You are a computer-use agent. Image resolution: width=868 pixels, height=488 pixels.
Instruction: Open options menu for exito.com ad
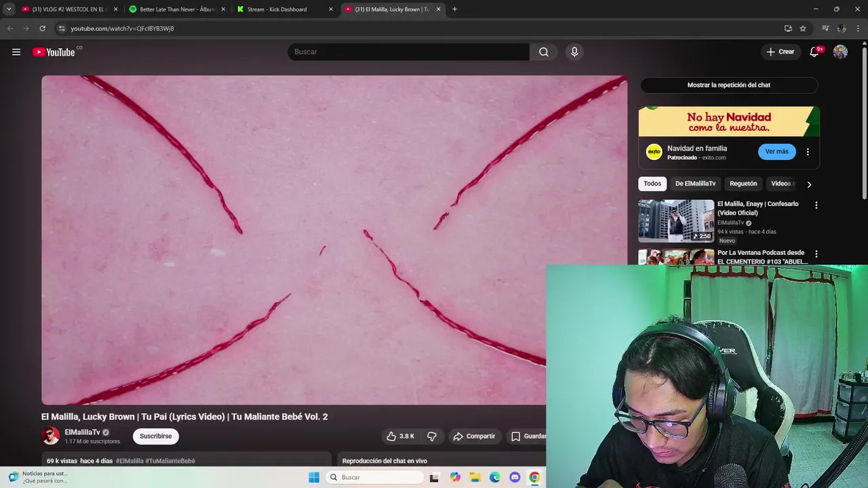[x=808, y=152]
